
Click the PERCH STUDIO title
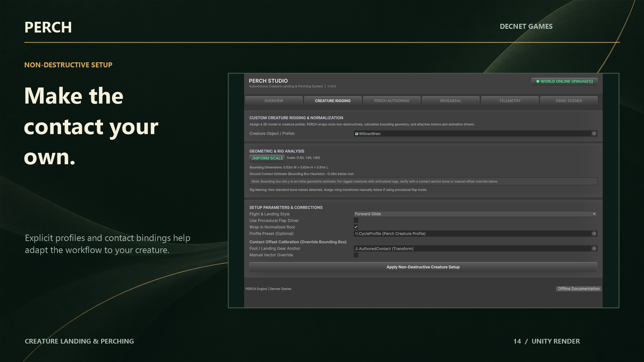pyautogui.click(x=268, y=81)
